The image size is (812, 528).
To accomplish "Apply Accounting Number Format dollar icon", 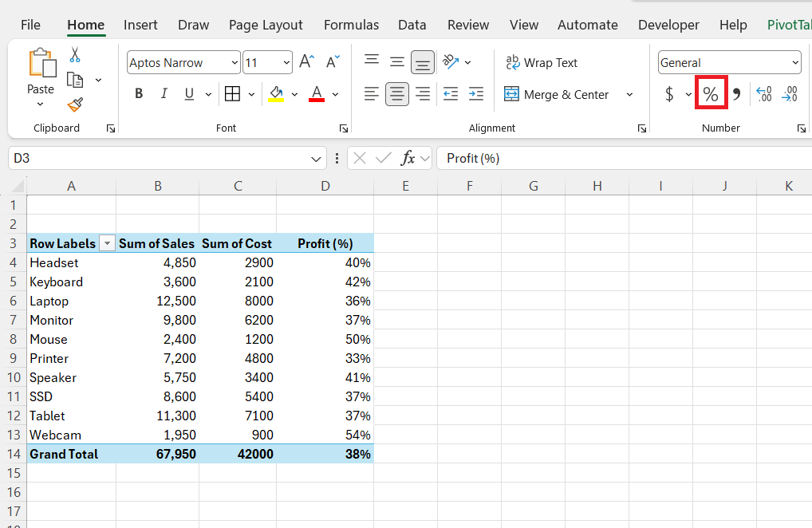I will point(669,94).
